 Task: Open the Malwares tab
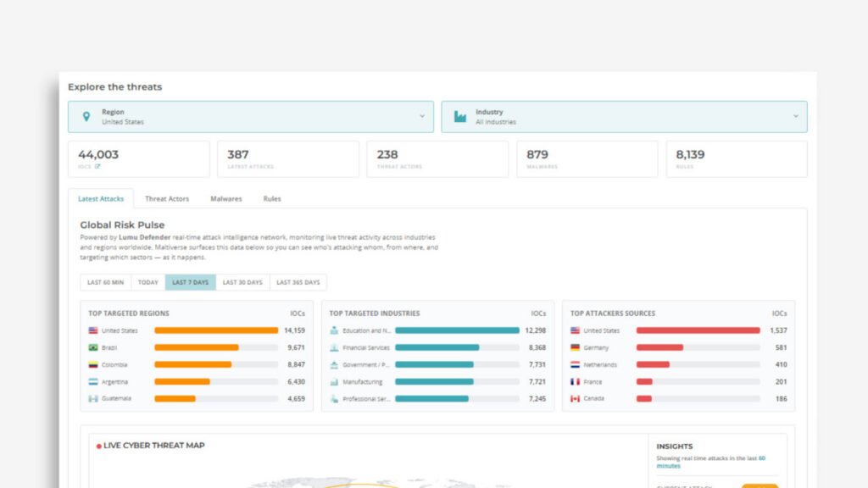coord(225,198)
